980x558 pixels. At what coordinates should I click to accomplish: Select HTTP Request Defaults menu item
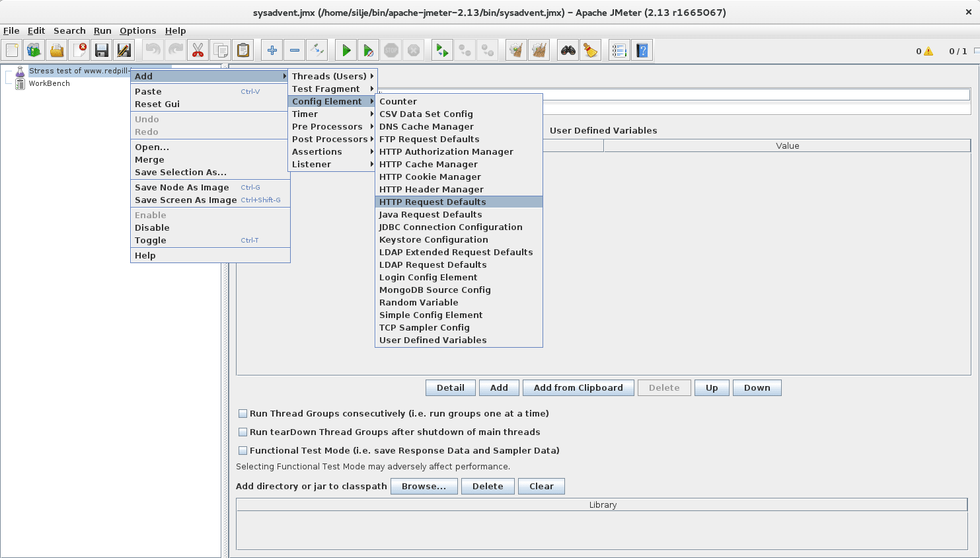(459, 202)
